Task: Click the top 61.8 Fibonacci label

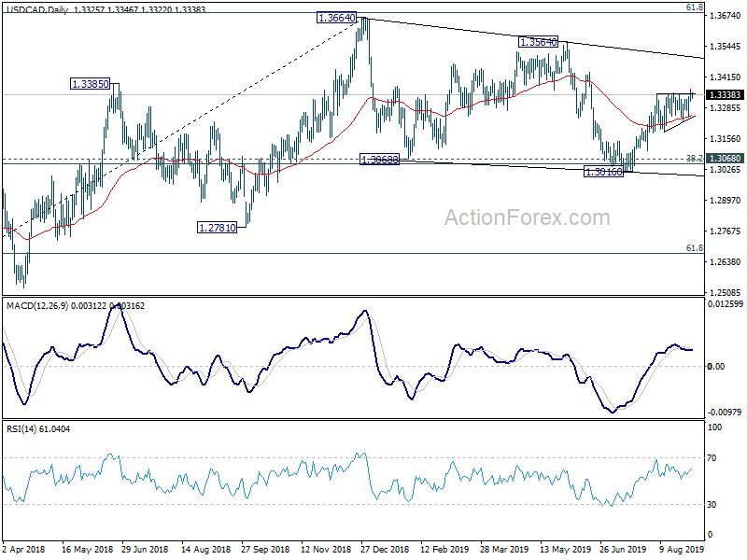Action: pos(694,7)
